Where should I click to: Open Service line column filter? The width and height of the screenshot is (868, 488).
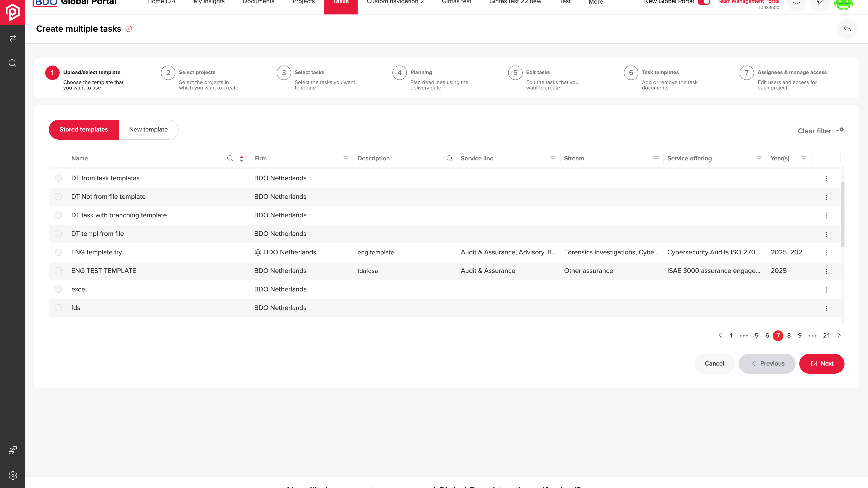pyautogui.click(x=553, y=158)
